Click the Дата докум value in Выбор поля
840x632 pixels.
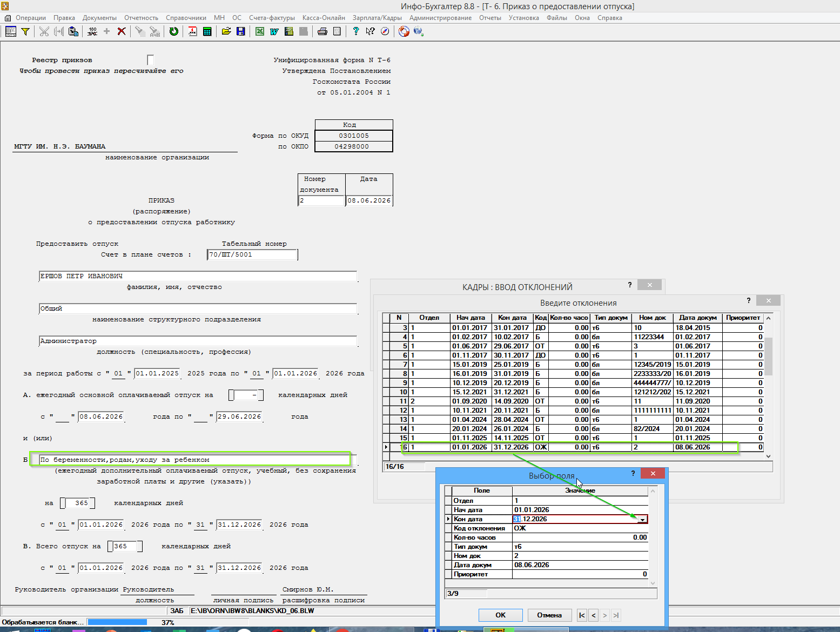coord(580,565)
